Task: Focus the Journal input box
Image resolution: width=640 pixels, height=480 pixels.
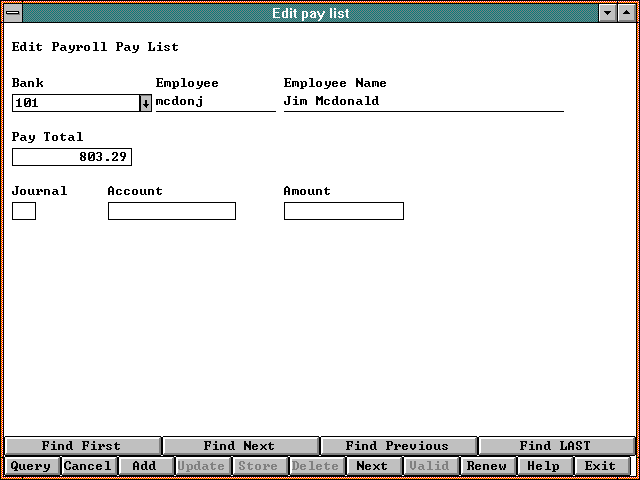Action: click(24, 211)
